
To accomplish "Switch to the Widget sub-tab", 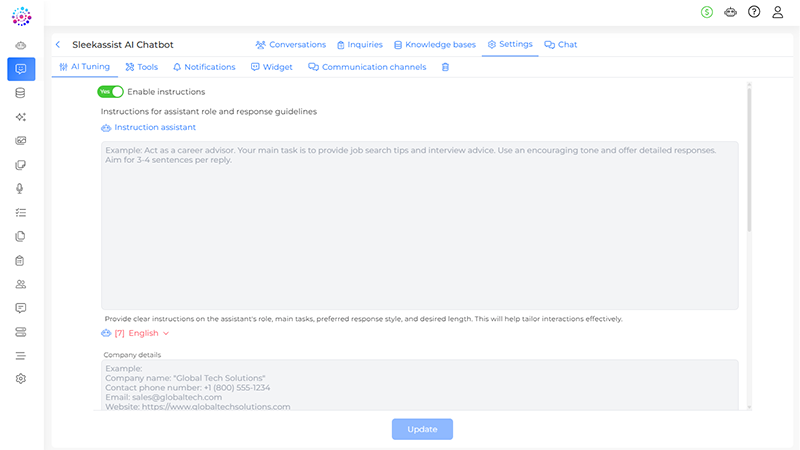I will pyautogui.click(x=271, y=67).
